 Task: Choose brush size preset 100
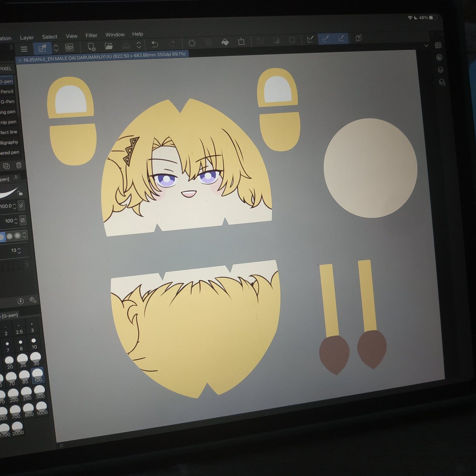(38, 375)
